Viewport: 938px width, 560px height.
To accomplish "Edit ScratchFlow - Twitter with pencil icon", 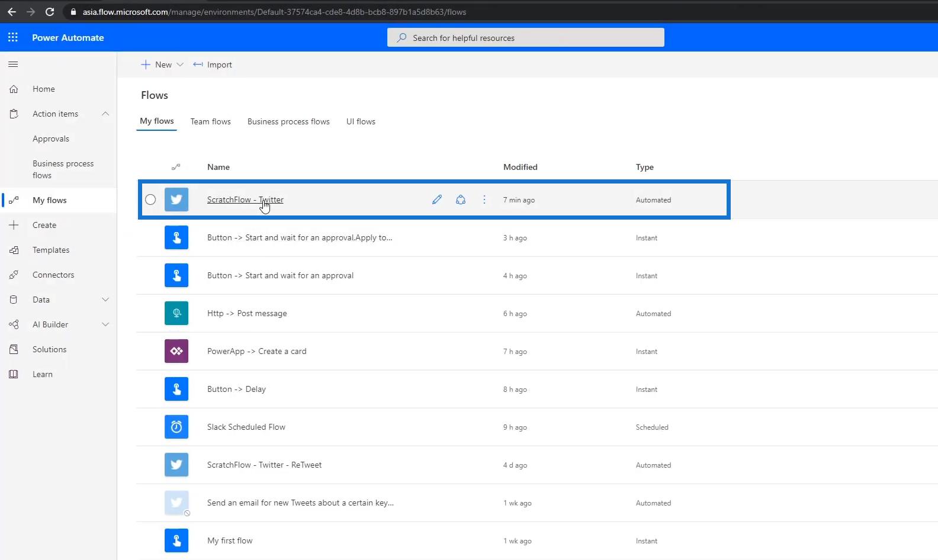I will pyautogui.click(x=437, y=199).
